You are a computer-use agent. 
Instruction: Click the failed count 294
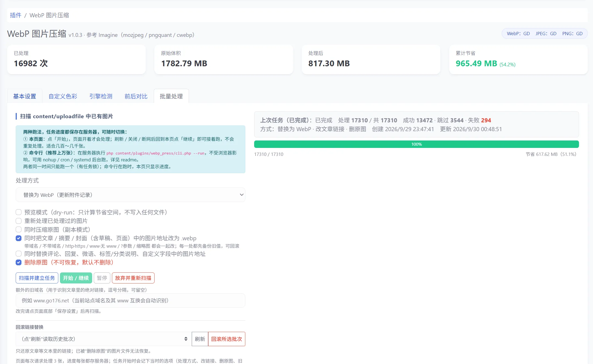(486, 120)
